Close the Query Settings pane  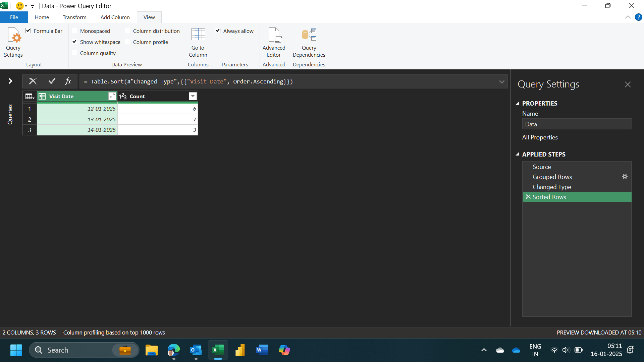point(628,84)
